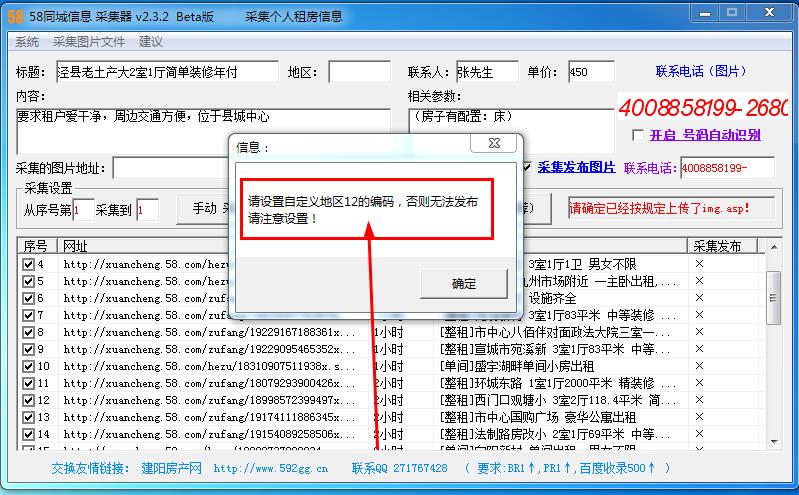The width and height of the screenshot is (799, 495).
Task: Toggle the checkbox for row 13
Action: click(x=28, y=417)
